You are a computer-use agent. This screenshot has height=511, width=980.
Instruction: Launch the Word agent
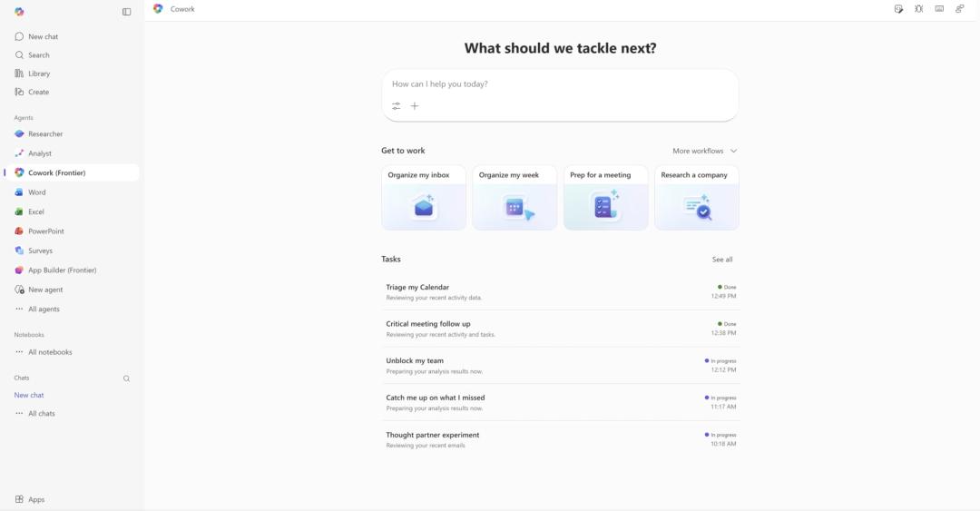(x=36, y=192)
